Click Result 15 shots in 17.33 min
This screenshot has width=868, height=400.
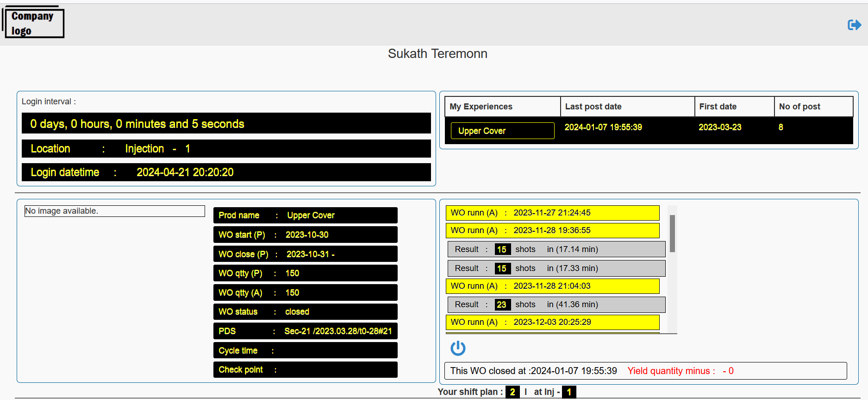tap(556, 268)
